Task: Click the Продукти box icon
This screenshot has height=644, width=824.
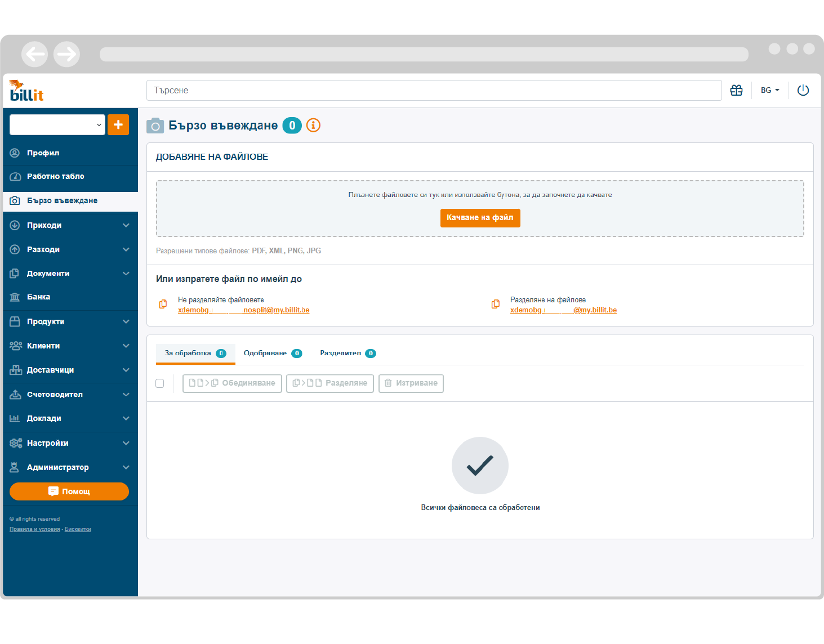Action: [x=15, y=321]
